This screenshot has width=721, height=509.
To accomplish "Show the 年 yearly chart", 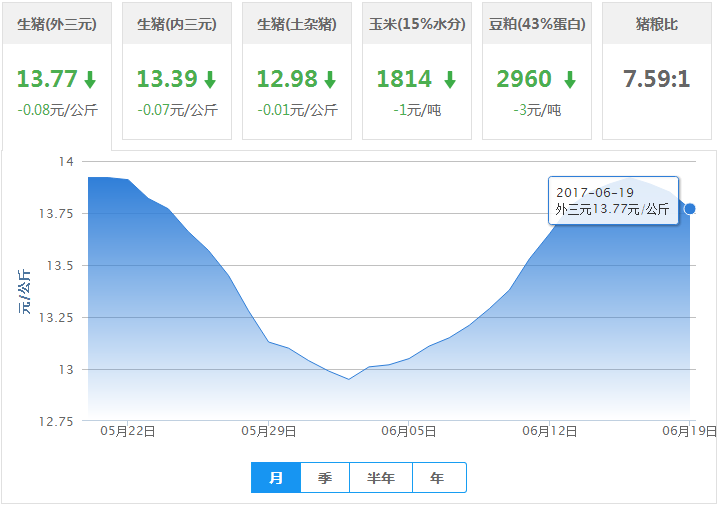I will [438, 478].
